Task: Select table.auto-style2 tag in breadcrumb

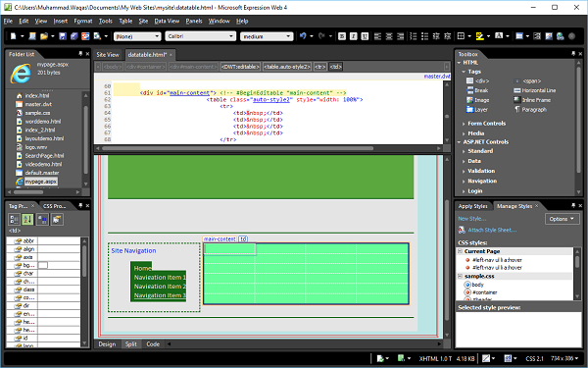Action: [287, 67]
